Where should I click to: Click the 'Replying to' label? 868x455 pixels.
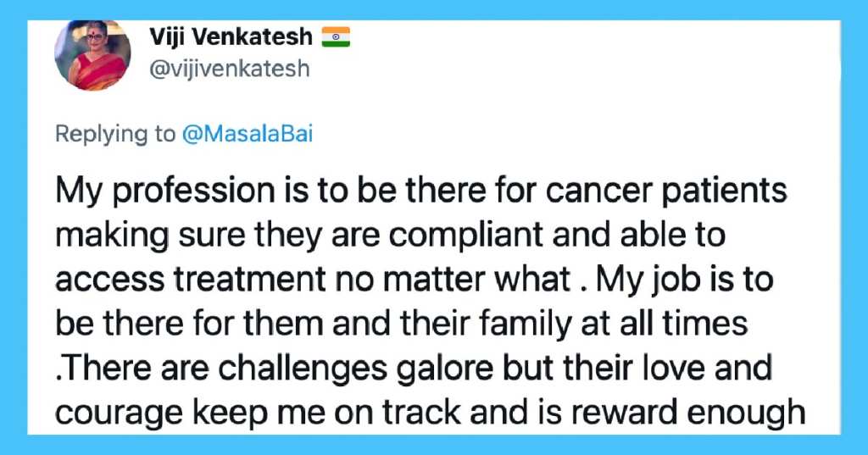[x=115, y=135]
